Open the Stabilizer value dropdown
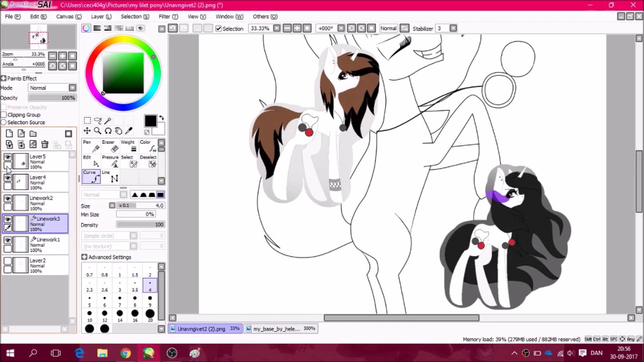This screenshot has height=362, width=644. coord(453,29)
